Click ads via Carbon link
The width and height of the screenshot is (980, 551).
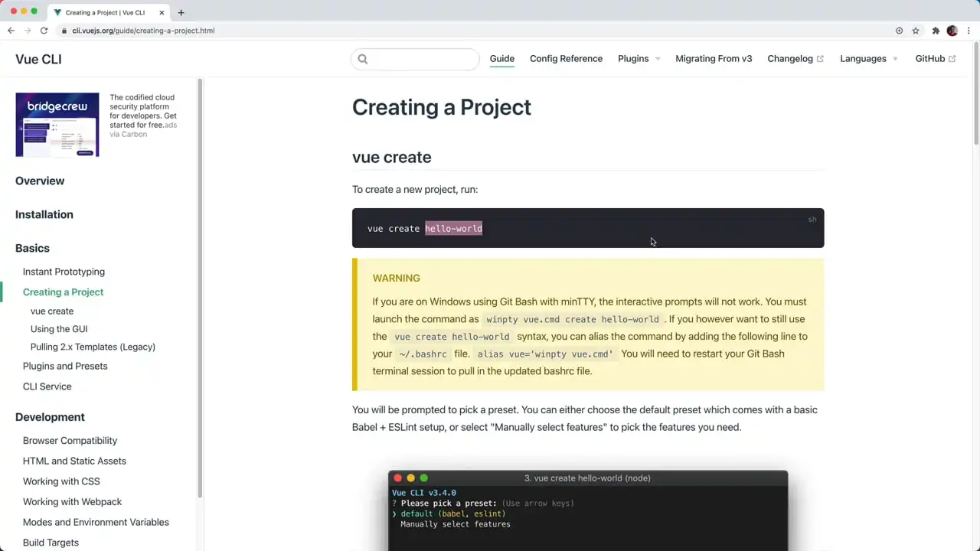[143, 129]
